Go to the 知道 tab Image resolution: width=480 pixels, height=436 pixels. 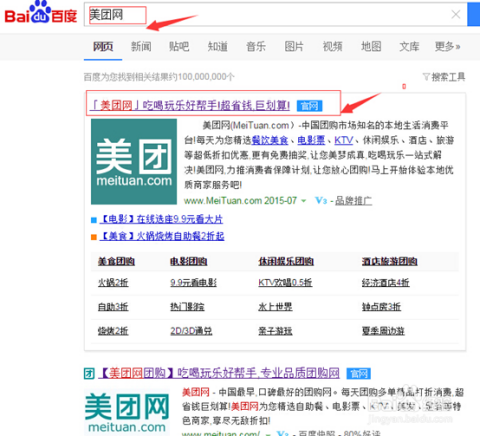pos(218,46)
